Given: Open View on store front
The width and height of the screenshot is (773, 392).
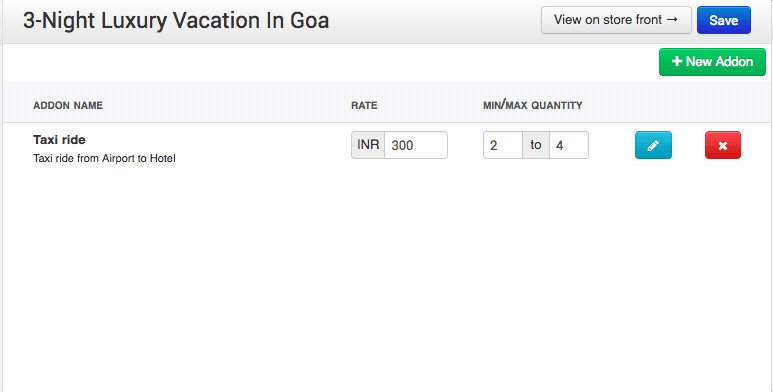Looking at the screenshot, I should pos(616,20).
